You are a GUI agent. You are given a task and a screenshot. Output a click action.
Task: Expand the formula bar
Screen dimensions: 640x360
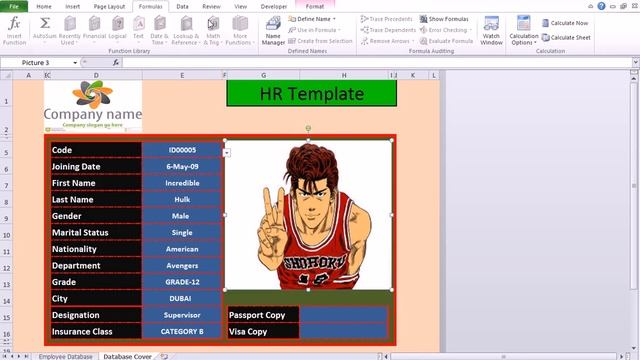pos(636,62)
